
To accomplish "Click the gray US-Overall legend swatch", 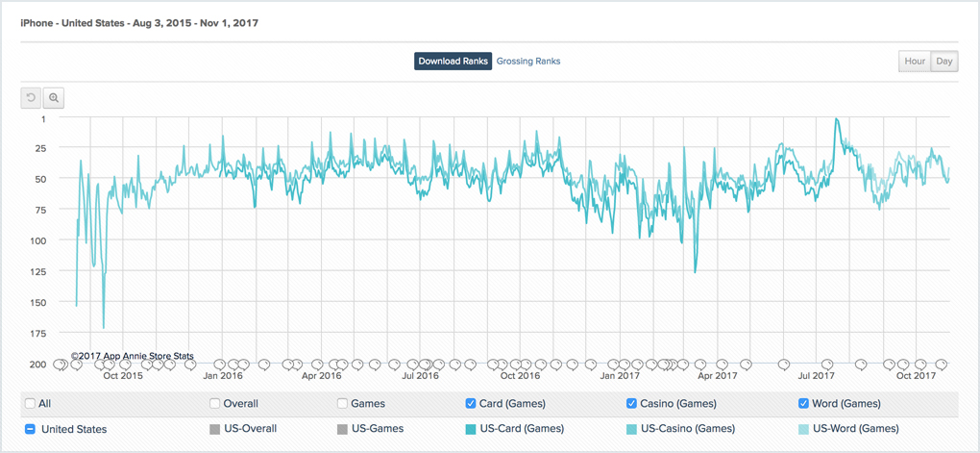I will click(215, 429).
